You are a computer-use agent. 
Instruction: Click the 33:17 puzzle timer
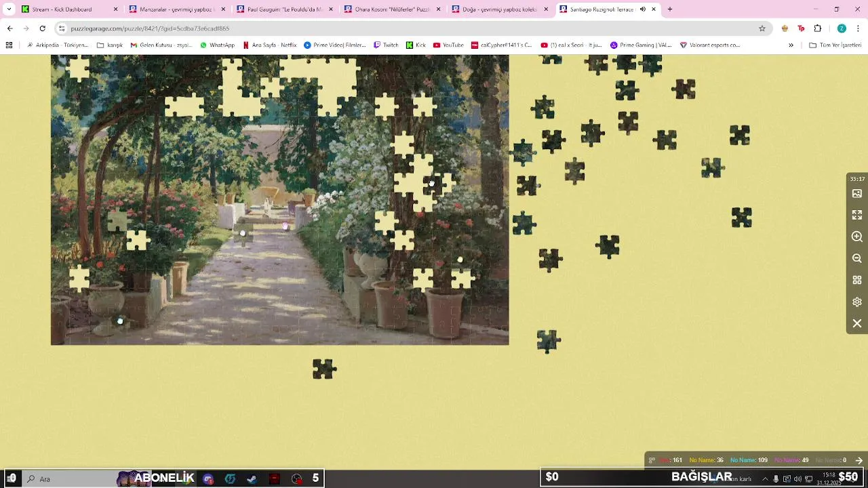click(857, 179)
